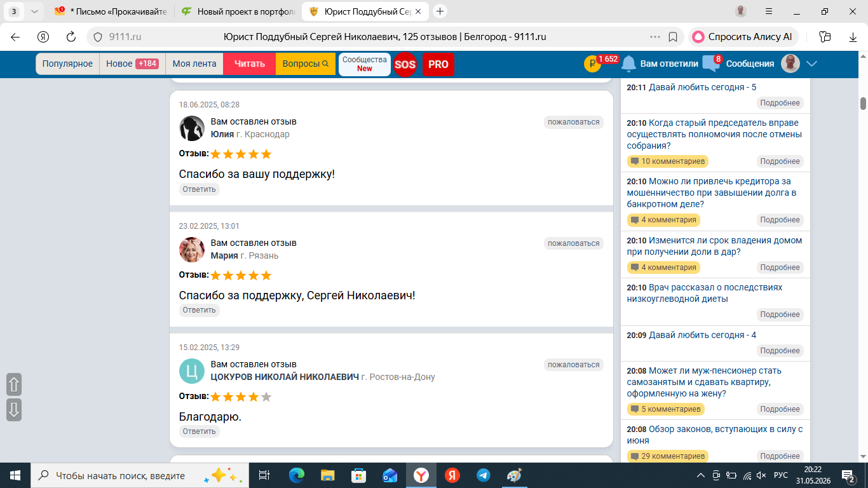The height and width of the screenshot is (488, 868).
Task: Open Вам ответили notifications link
Action: (x=669, y=64)
